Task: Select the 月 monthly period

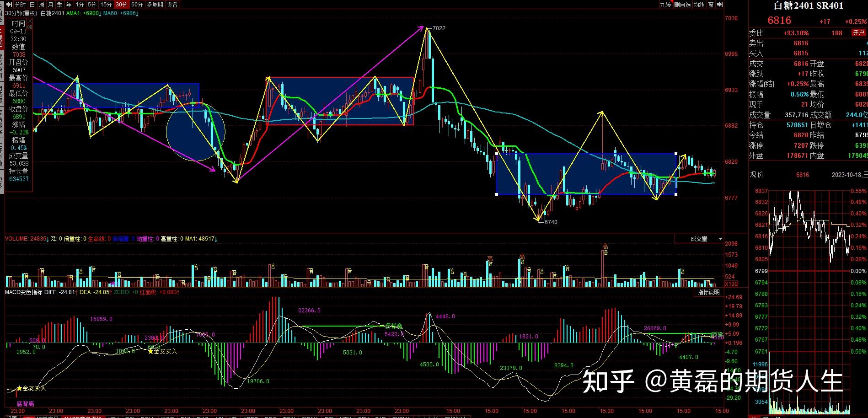Action: point(51,5)
